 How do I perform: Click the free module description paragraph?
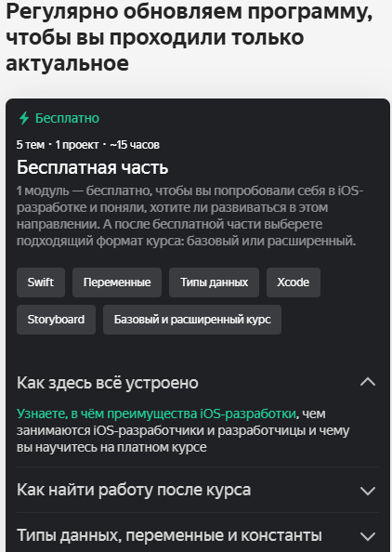coord(190,216)
